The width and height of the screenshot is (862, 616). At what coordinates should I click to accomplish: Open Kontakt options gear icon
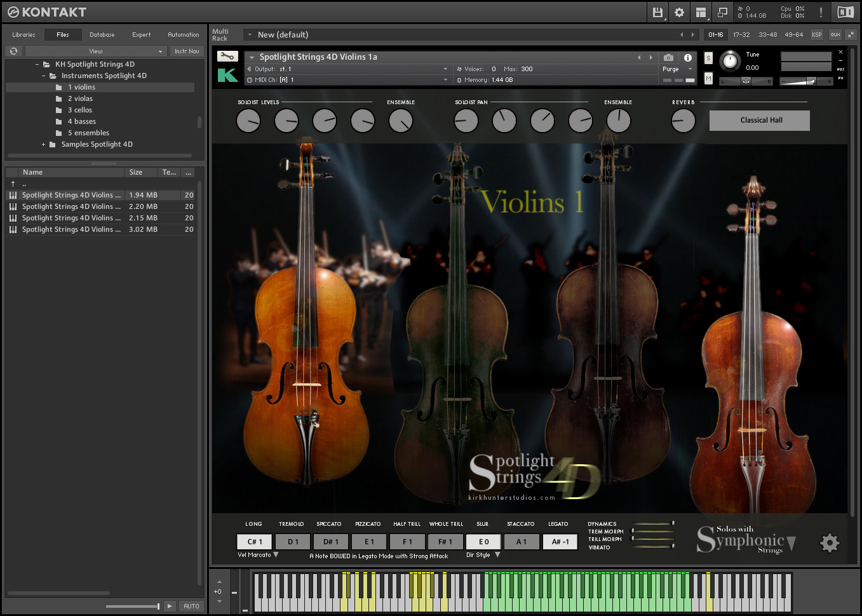tap(679, 12)
